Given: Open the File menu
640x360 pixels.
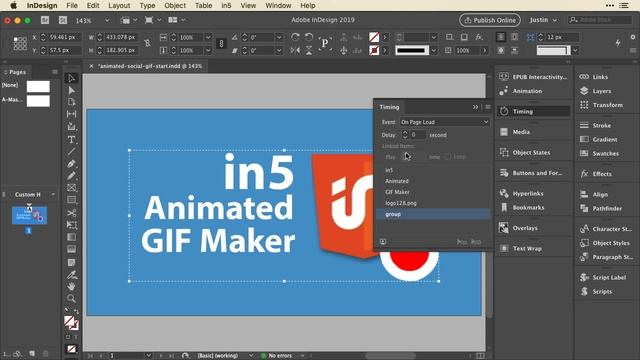Looking at the screenshot, I should pos(72,6).
